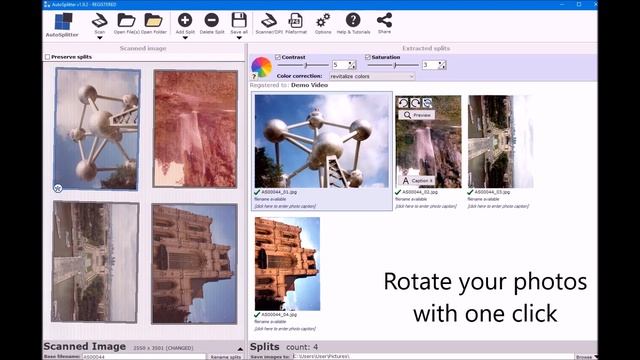640x360 pixels.
Task: Rotate the waterfall split clockwise
Action: click(415, 103)
